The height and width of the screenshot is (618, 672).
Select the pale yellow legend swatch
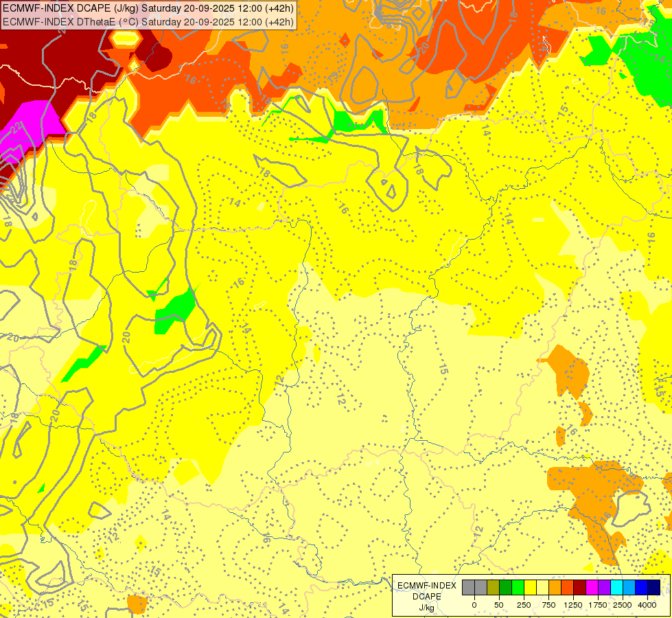[x=542, y=588]
